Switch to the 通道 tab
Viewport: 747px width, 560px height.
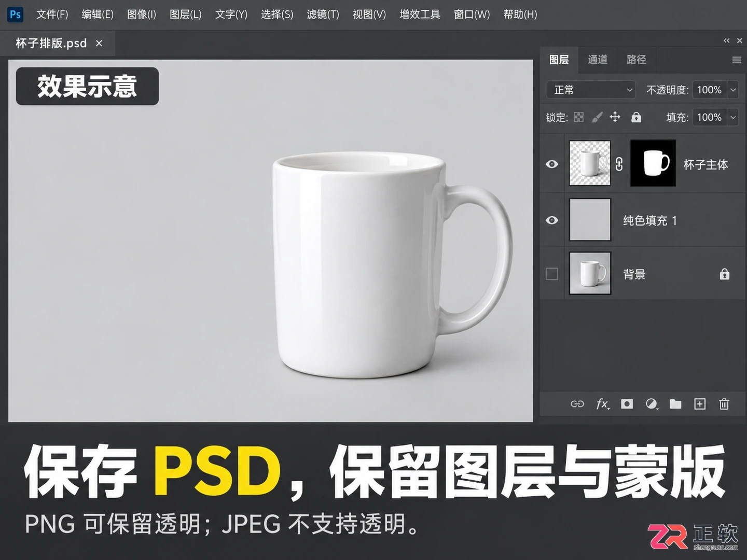click(598, 60)
